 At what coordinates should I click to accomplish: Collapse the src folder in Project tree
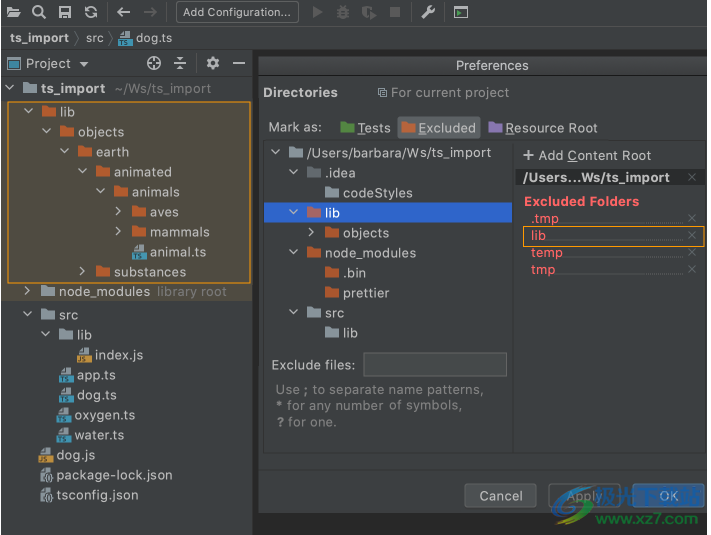pos(28,313)
